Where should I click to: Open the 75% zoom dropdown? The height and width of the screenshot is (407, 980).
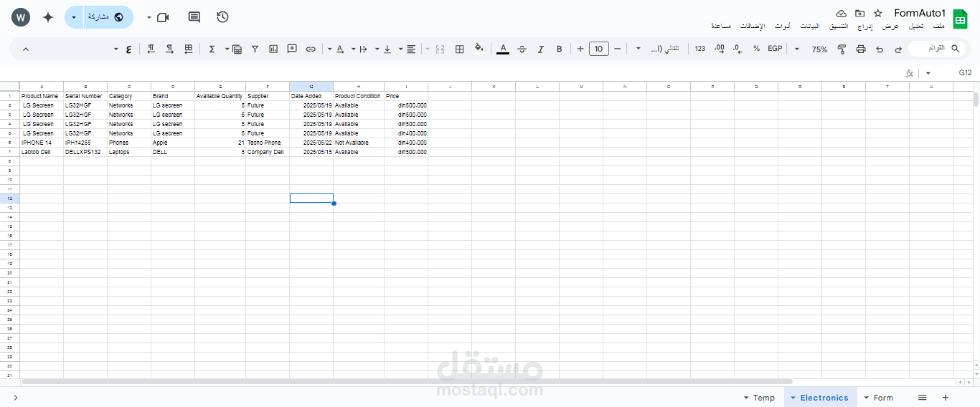pos(813,49)
